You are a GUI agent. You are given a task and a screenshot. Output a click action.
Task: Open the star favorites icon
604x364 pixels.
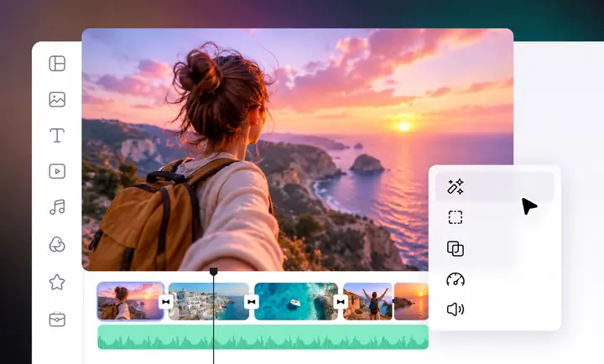[57, 283]
